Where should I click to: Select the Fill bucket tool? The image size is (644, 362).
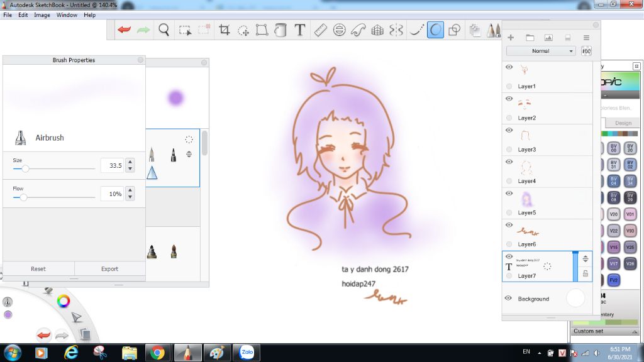(x=280, y=30)
